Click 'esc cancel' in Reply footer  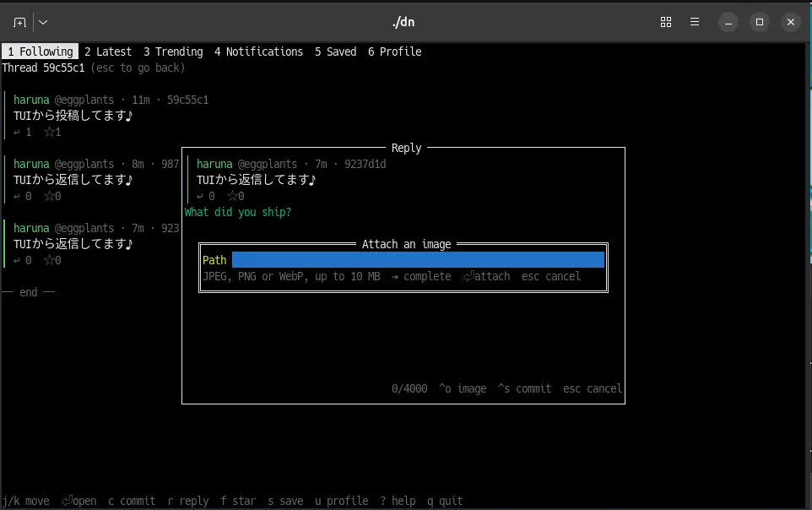pos(593,388)
